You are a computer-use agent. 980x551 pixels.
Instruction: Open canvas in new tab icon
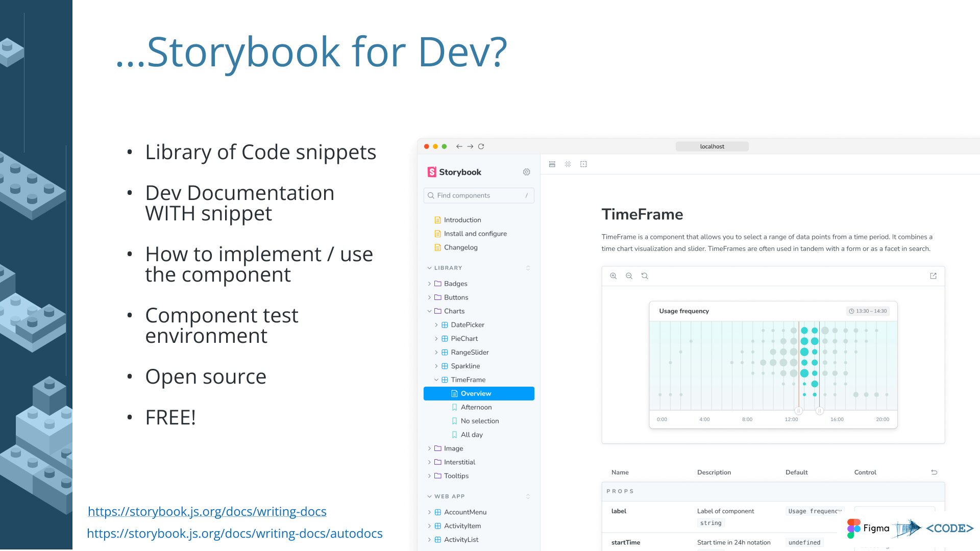[x=933, y=276]
